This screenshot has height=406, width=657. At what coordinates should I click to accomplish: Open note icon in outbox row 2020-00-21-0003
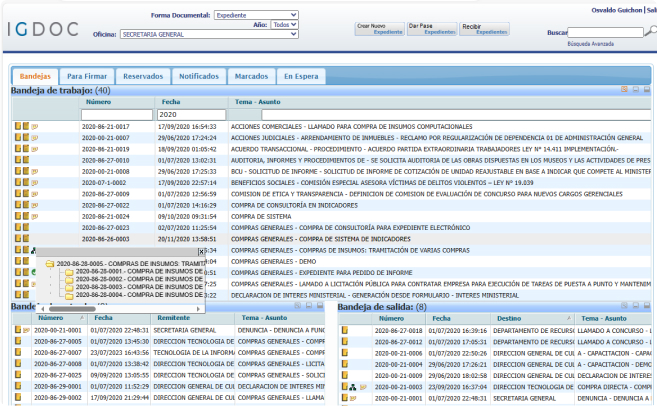363,388
